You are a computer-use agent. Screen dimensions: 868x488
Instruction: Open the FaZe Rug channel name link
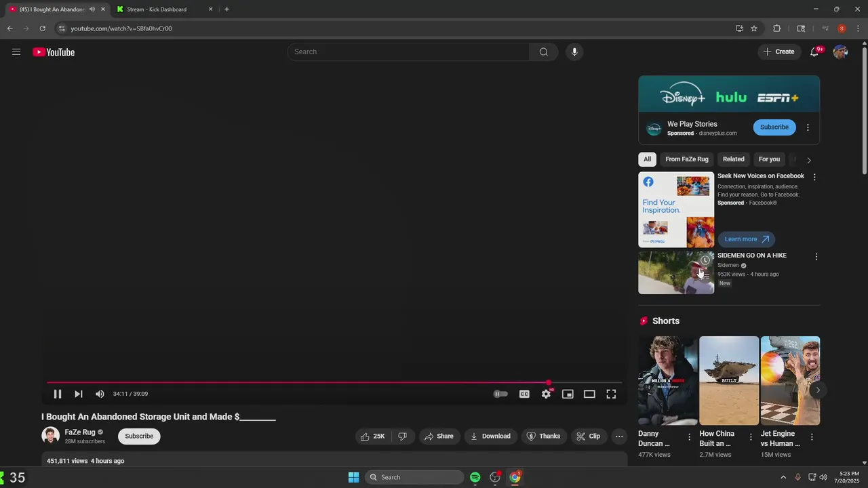[x=80, y=432]
